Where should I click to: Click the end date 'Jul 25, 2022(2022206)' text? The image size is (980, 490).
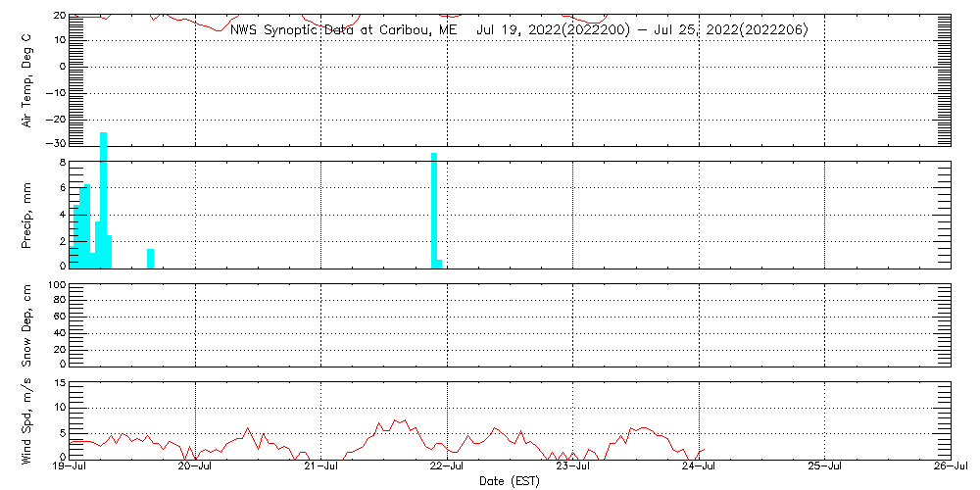click(x=734, y=29)
